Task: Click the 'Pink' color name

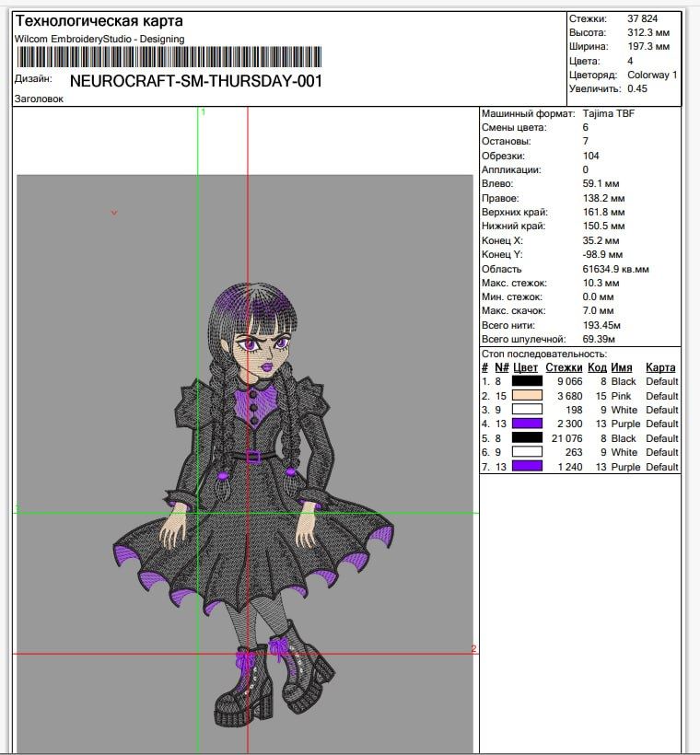Action: 621,396
